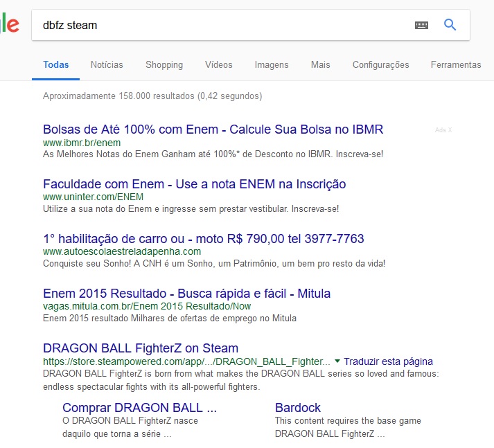The image size is (494, 448).
Task: Open the Bardock sitelink
Action: (298, 408)
